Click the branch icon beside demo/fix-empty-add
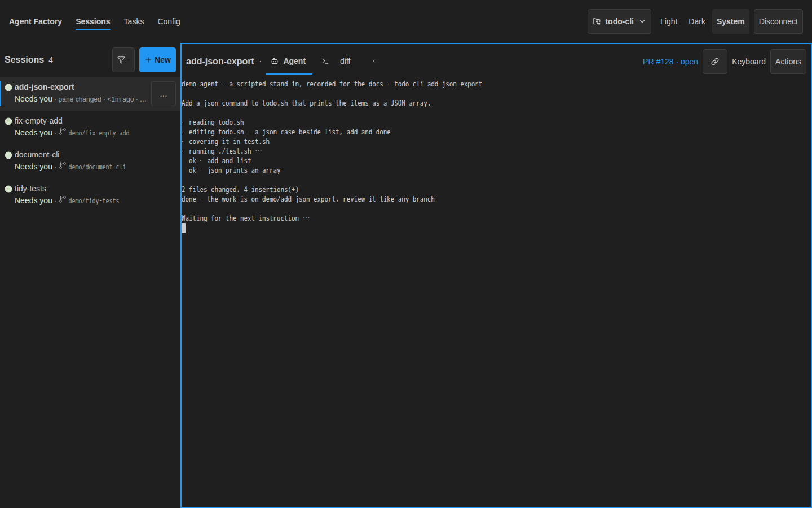812x508 pixels. coord(63,132)
